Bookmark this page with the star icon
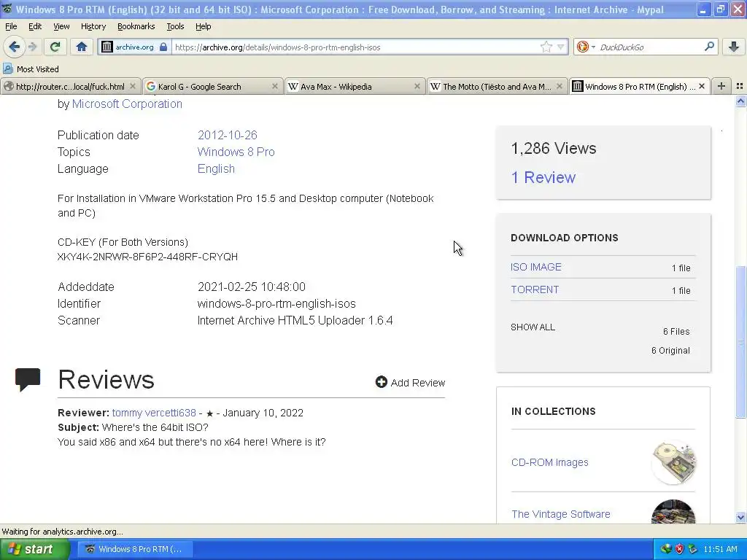This screenshot has height=560, width=747. pos(546,47)
